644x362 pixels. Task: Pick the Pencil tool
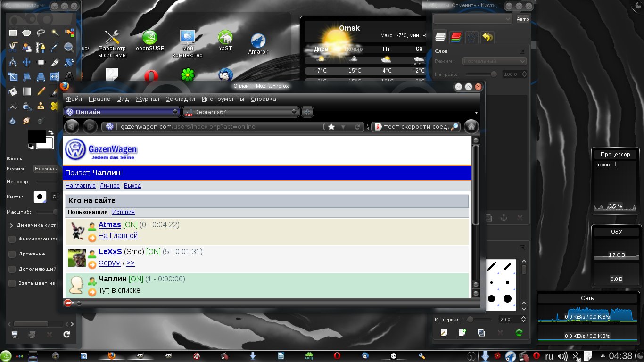pyautogui.click(x=41, y=91)
